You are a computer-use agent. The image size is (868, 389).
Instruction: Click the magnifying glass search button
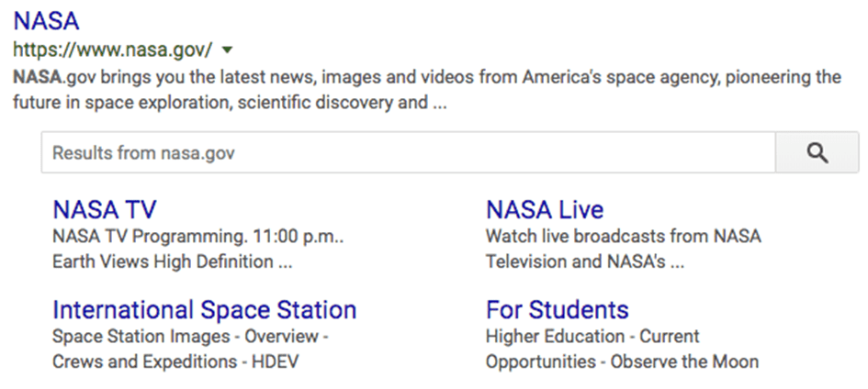coord(817,152)
